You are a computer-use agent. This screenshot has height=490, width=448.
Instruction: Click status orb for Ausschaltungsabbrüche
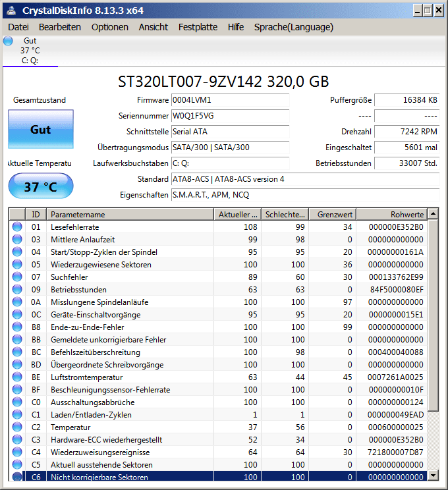(x=17, y=402)
